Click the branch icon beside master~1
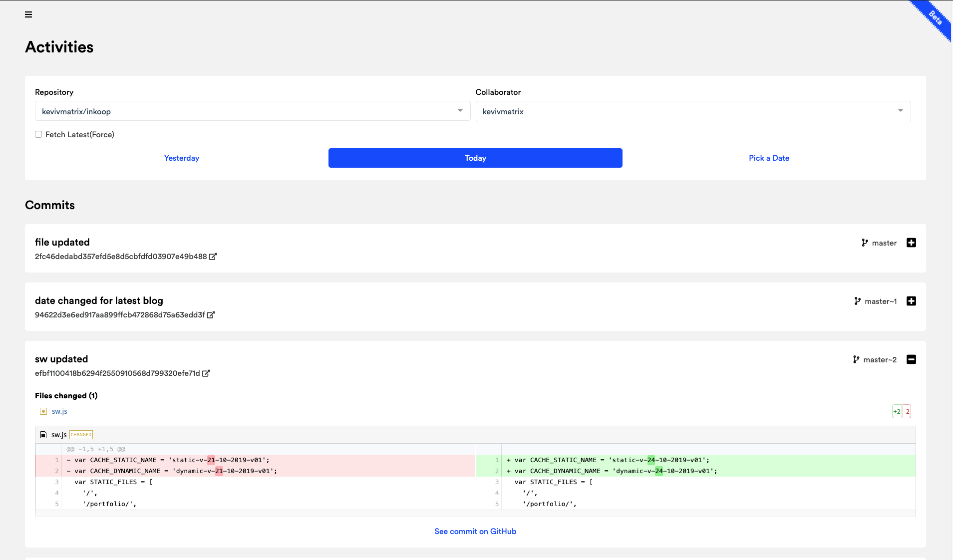 pos(857,301)
